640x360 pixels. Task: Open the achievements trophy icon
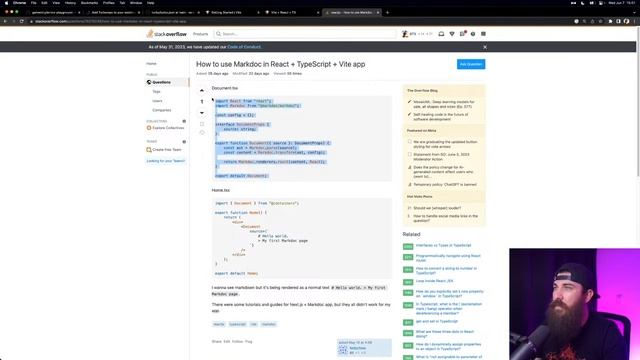click(452, 34)
